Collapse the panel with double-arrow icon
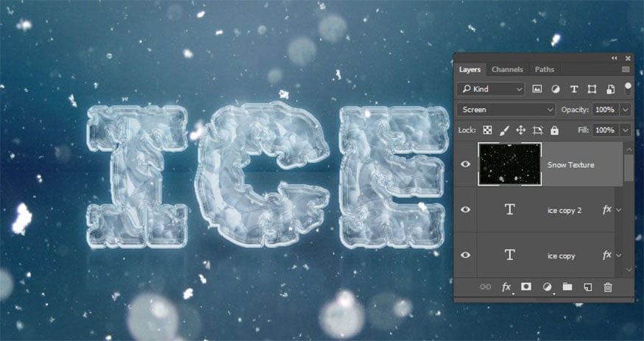This screenshot has height=341, width=644. 614,58
